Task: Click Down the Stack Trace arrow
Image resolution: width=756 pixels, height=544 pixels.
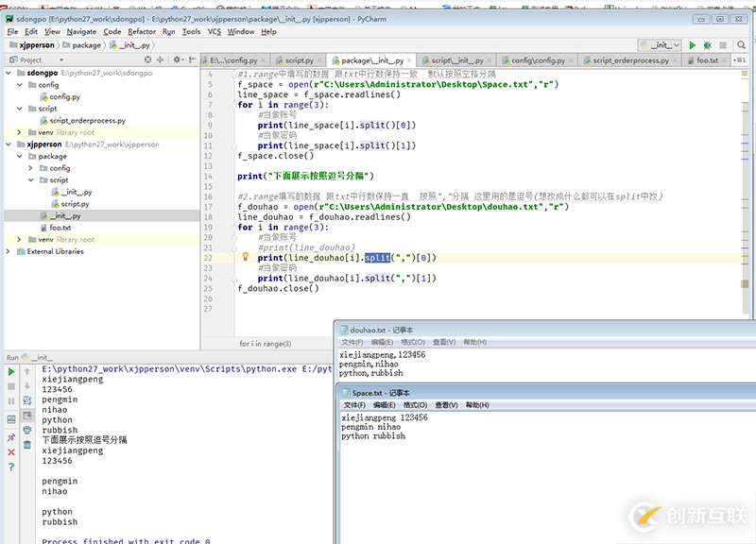Action: point(27,386)
